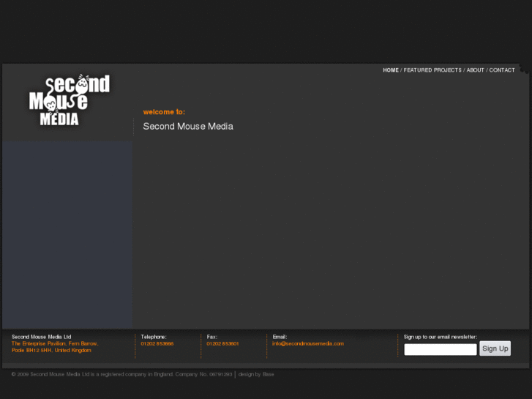
Task: Click the 2009 copyright registration text
Action: tap(121, 374)
